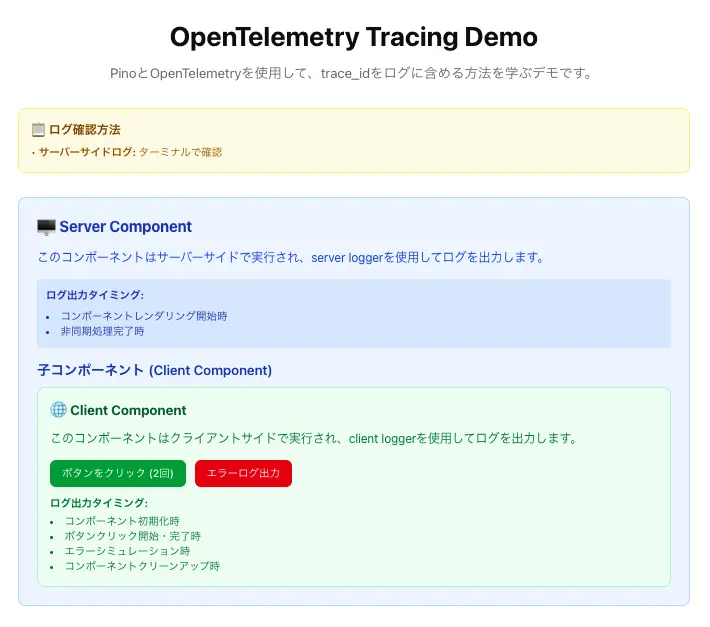
Task: Click the Client Component green heading
Action: click(x=128, y=410)
